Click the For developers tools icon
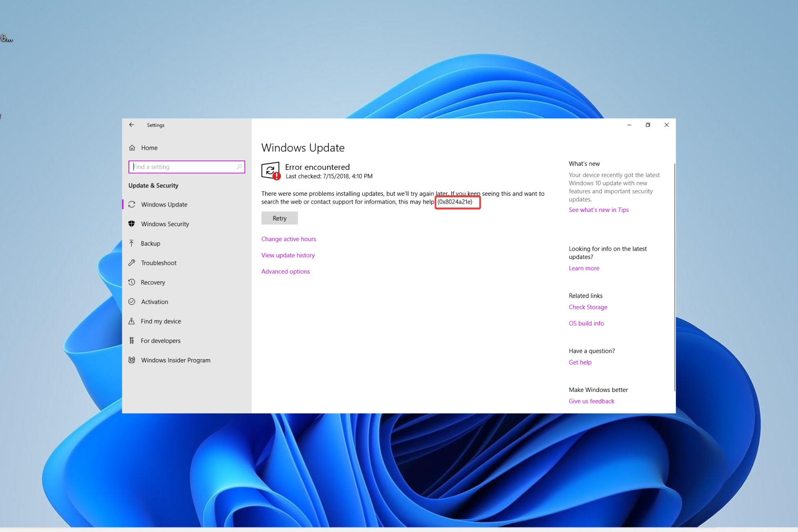 [132, 340]
